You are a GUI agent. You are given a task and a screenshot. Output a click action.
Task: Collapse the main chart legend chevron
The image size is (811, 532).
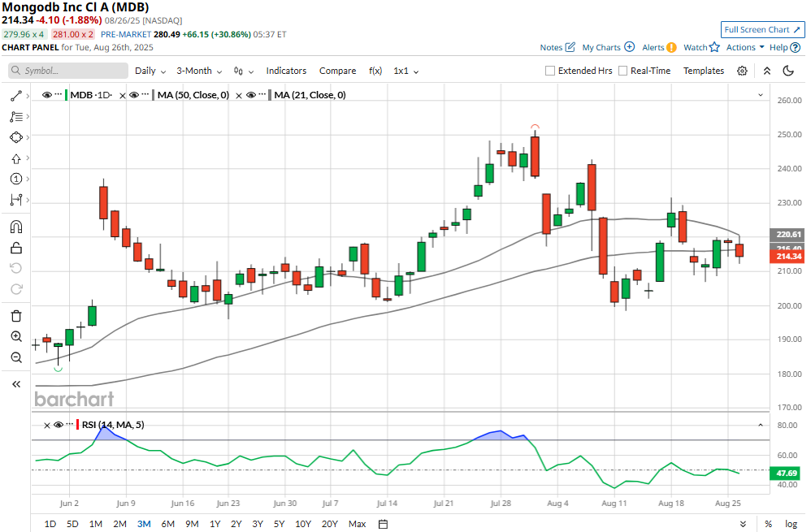pyautogui.click(x=761, y=95)
